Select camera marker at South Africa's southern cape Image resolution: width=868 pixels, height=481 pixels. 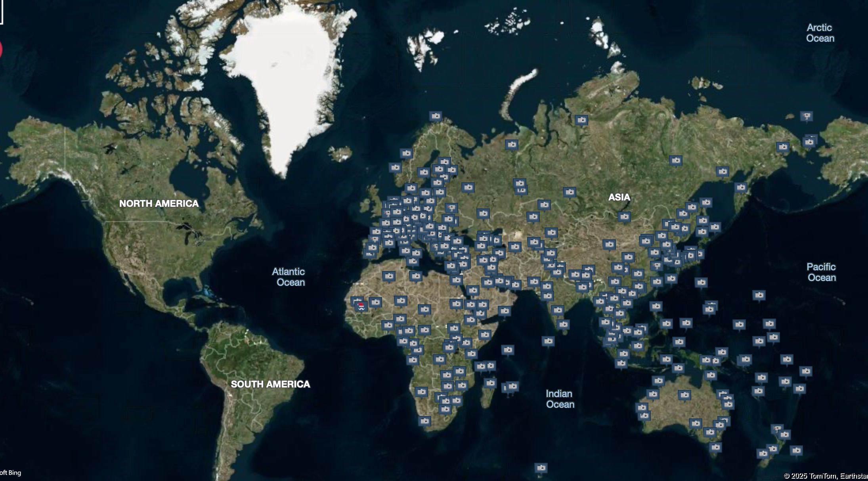(x=424, y=421)
